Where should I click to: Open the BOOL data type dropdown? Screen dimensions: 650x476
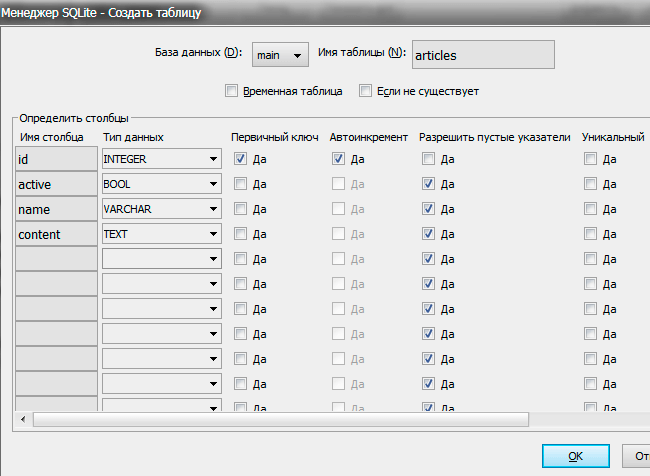coord(213,184)
